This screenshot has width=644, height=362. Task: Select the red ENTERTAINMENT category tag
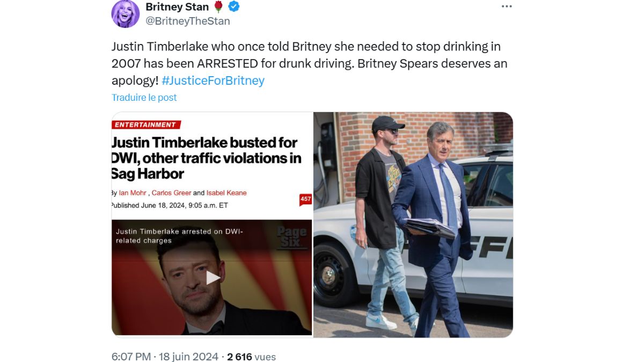[x=145, y=125]
